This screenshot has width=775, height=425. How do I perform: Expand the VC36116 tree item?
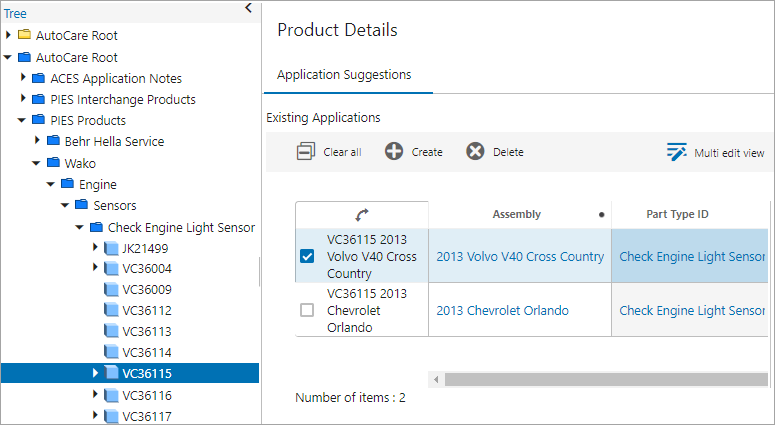pos(96,394)
